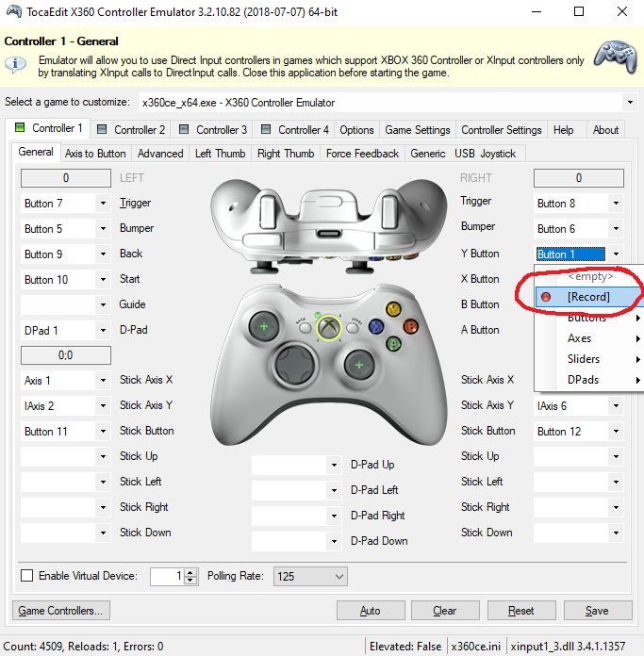Image resolution: width=644 pixels, height=656 pixels.
Task: Click the app icon in the title bar
Action: coord(14,11)
